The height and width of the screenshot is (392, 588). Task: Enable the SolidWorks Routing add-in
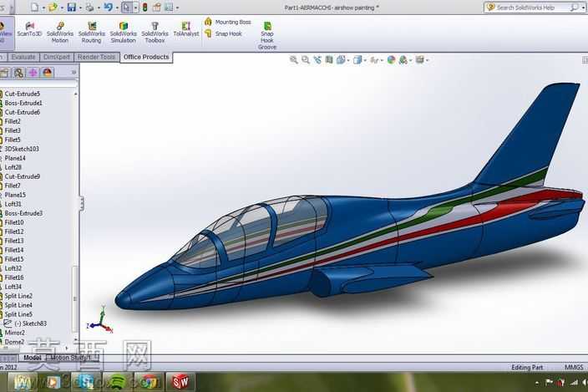[x=92, y=33]
